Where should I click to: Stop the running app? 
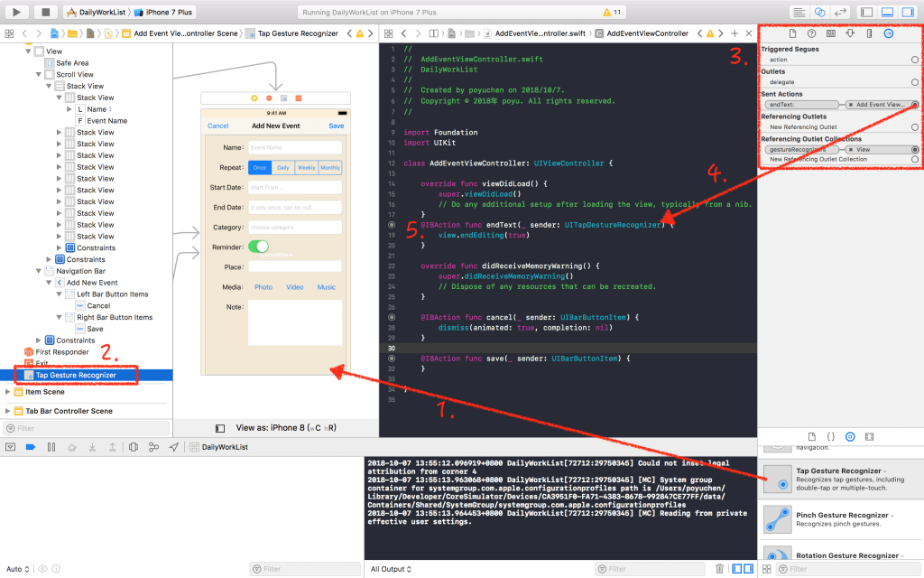[x=45, y=12]
